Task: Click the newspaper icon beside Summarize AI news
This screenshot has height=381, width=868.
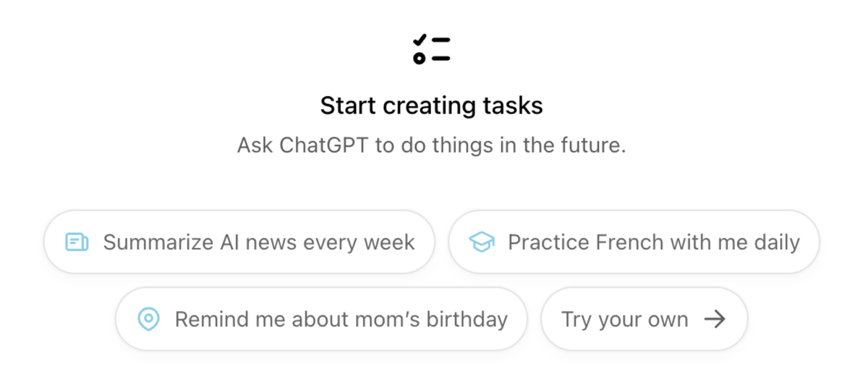Action: pos(77,242)
